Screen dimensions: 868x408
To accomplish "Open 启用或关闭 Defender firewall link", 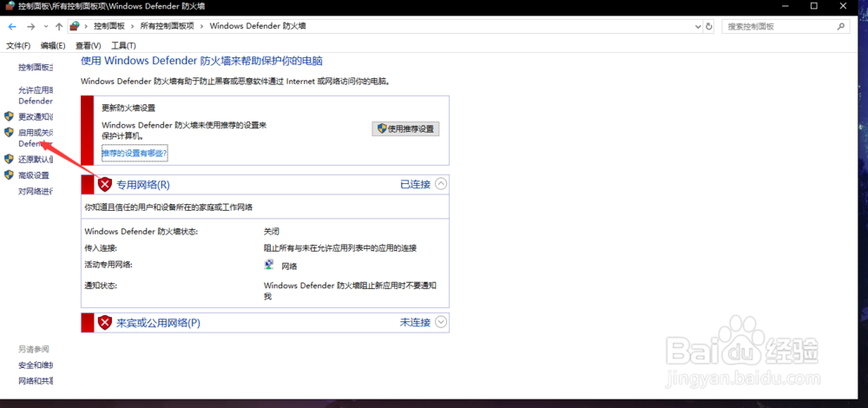I will (x=36, y=138).
